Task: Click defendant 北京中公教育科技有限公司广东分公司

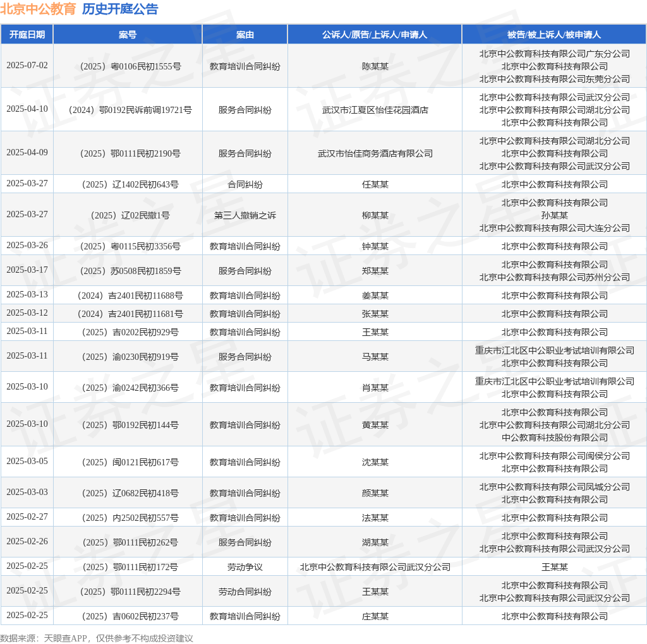Action: 555,54
